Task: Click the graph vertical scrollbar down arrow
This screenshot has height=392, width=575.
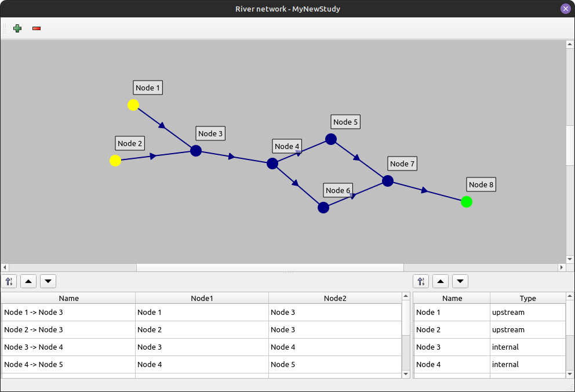Action: (x=570, y=259)
